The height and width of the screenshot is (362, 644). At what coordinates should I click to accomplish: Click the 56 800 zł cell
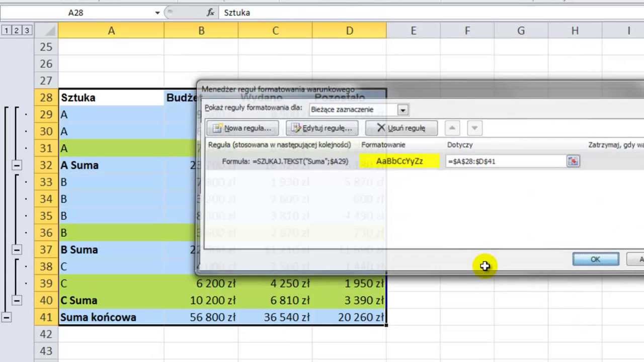[201, 317]
